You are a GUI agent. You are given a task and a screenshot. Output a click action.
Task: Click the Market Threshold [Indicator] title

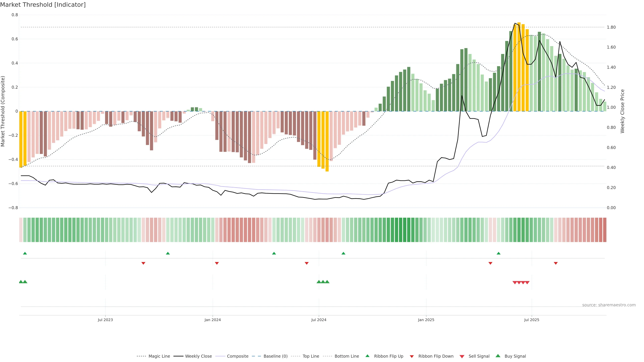point(43,5)
